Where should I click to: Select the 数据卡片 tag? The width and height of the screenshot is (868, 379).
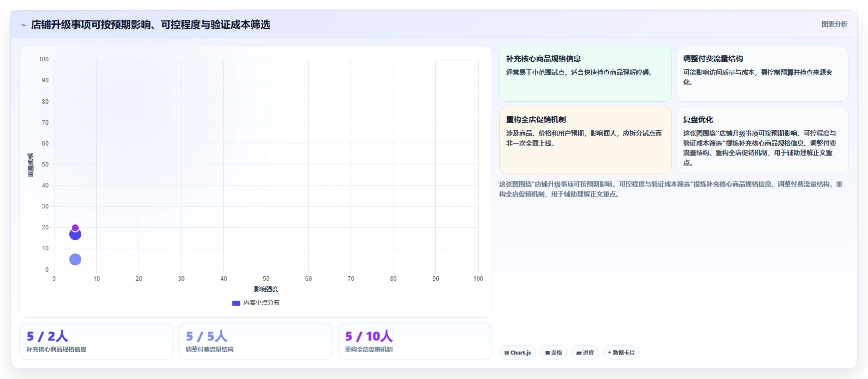pyautogui.click(x=621, y=353)
